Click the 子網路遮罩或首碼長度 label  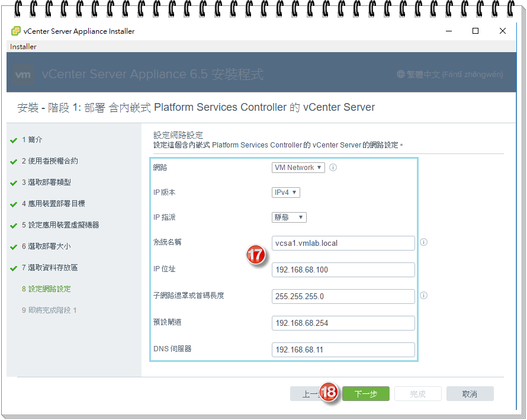click(x=188, y=296)
